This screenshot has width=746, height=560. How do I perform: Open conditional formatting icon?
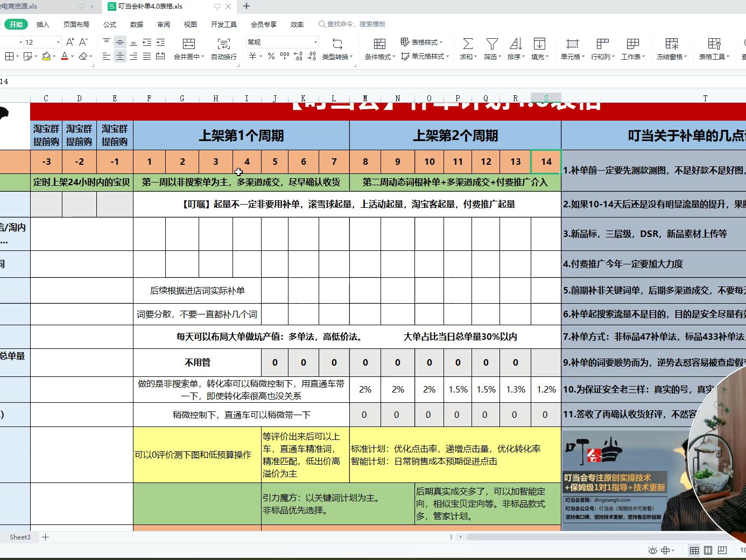(x=379, y=44)
